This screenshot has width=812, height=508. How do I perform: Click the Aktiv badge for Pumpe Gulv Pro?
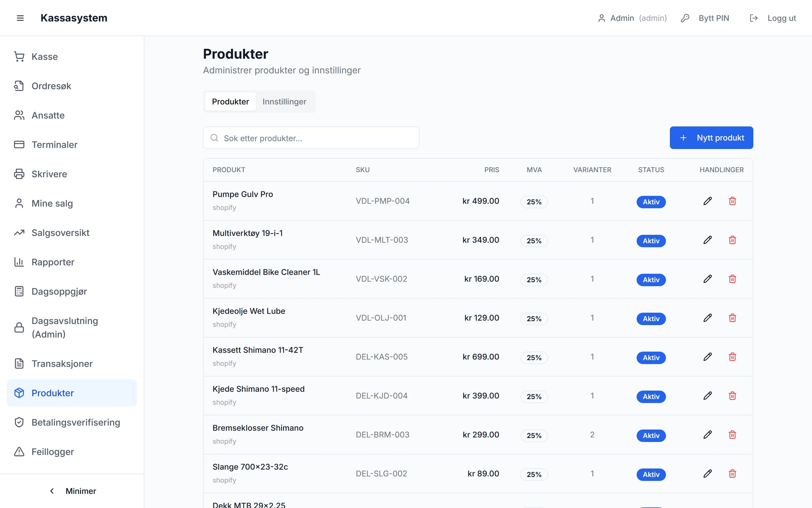click(651, 202)
